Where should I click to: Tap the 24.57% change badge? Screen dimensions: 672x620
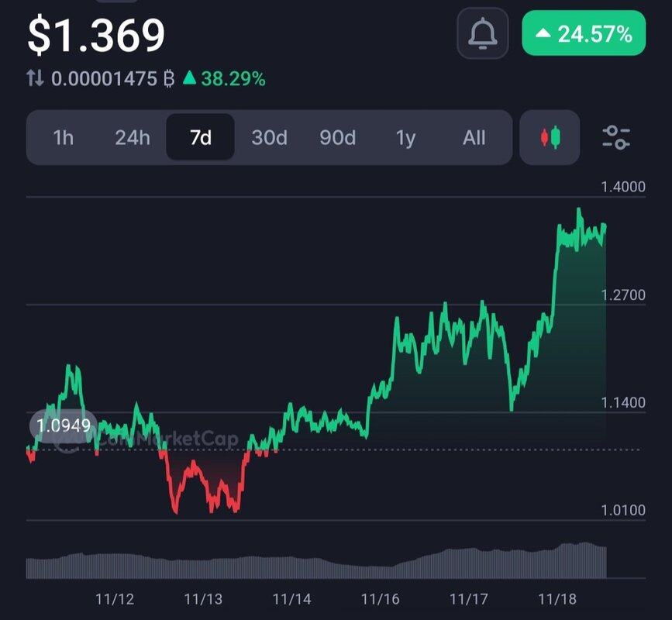[x=584, y=33]
